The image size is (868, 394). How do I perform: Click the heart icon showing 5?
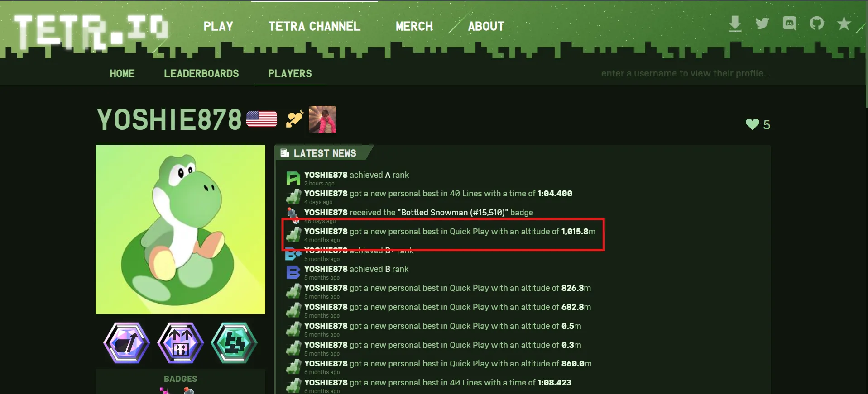753,124
